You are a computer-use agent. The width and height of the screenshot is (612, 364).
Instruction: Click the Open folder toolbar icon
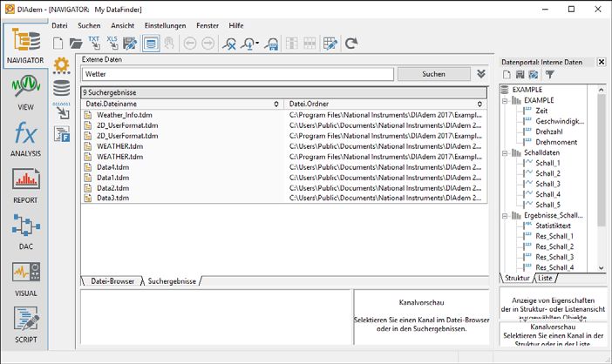[76, 44]
